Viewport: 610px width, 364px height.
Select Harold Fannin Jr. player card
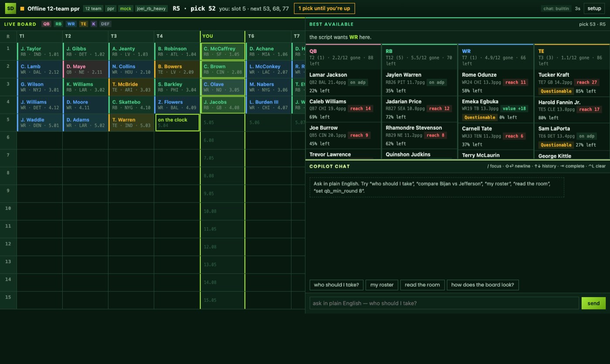click(x=572, y=110)
